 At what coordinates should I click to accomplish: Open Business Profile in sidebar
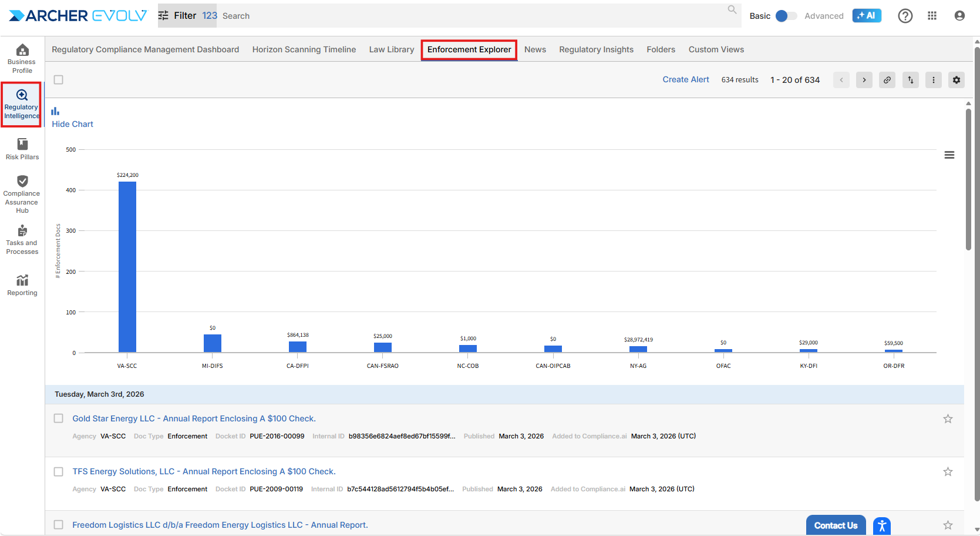[x=22, y=59]
